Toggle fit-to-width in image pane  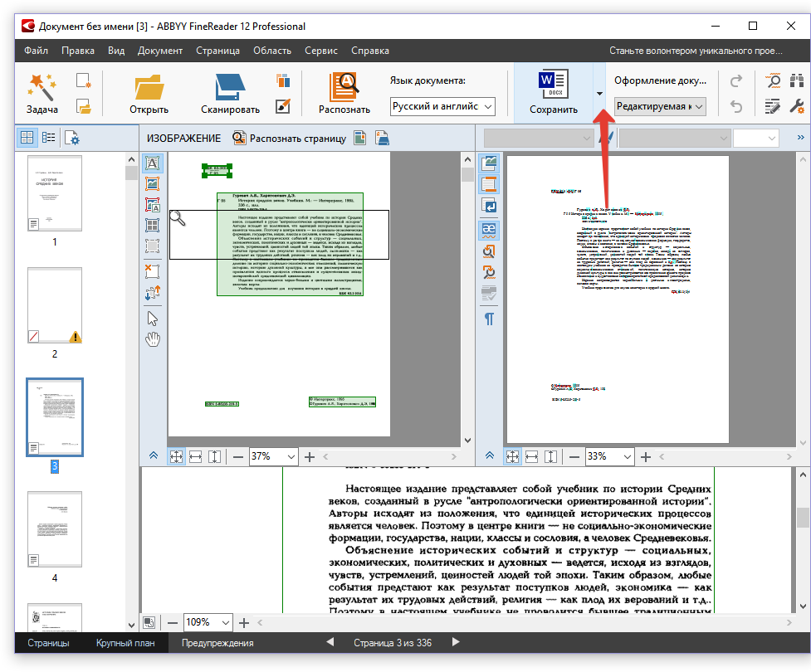196,456
